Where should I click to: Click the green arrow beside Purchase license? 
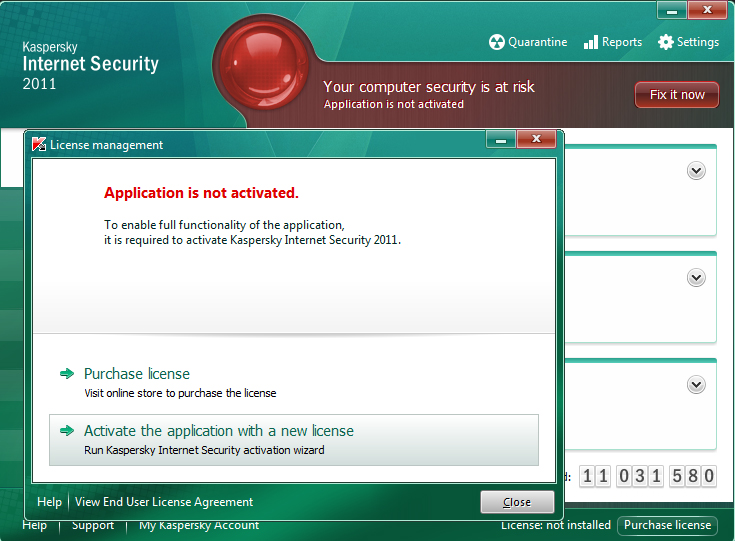pos(67,374)
